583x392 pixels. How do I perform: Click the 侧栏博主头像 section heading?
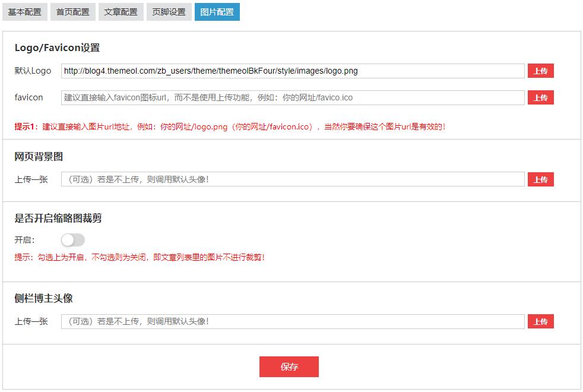[43, 298]
